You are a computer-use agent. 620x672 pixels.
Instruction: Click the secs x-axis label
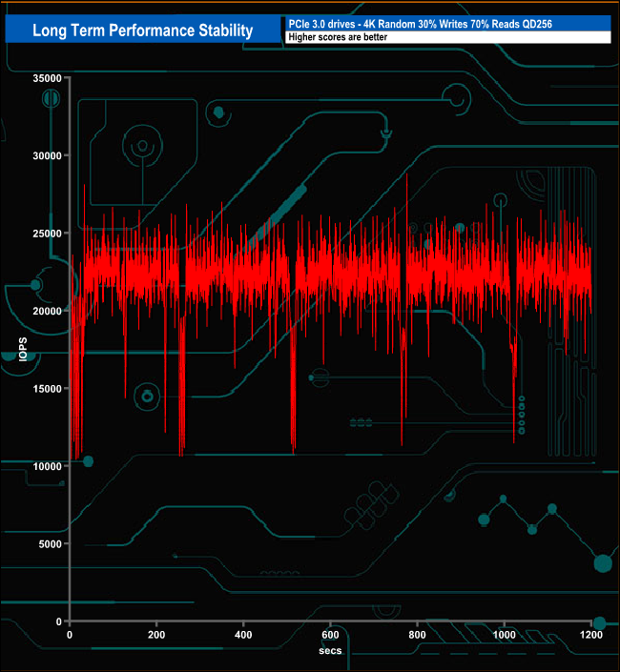(x=331, y=649)
